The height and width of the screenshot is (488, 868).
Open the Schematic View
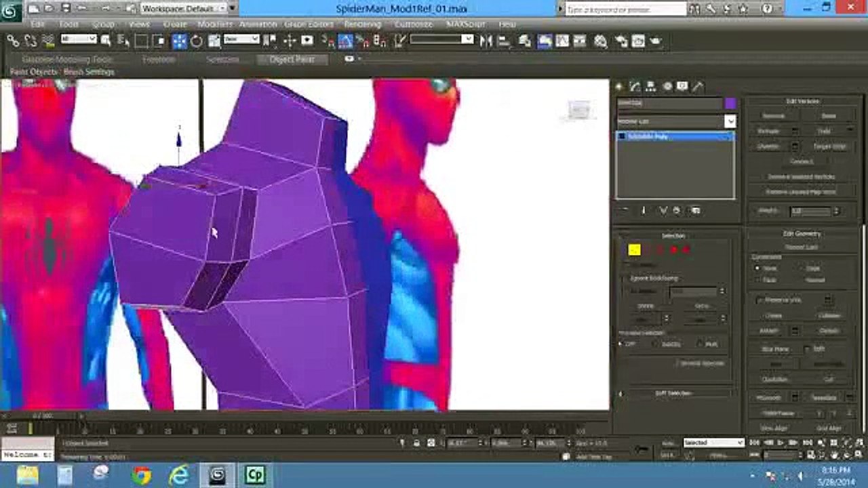pyautogui.click(x=580, y=41)
